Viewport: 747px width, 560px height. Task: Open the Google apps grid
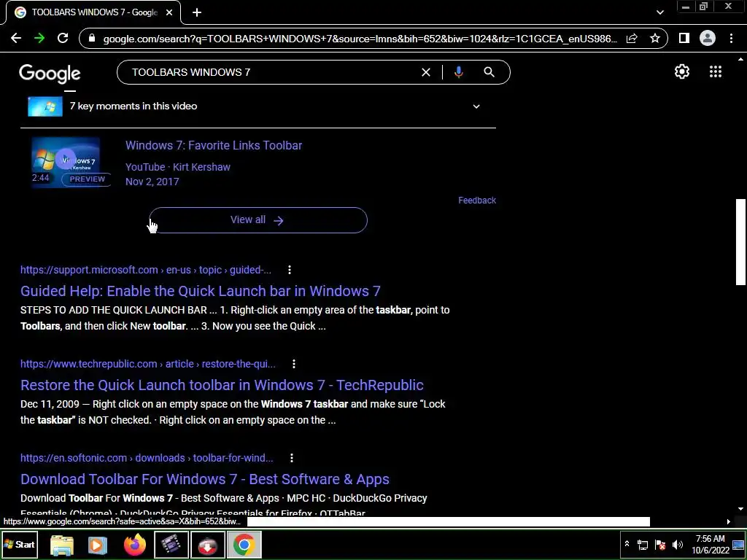coord(715,71)
